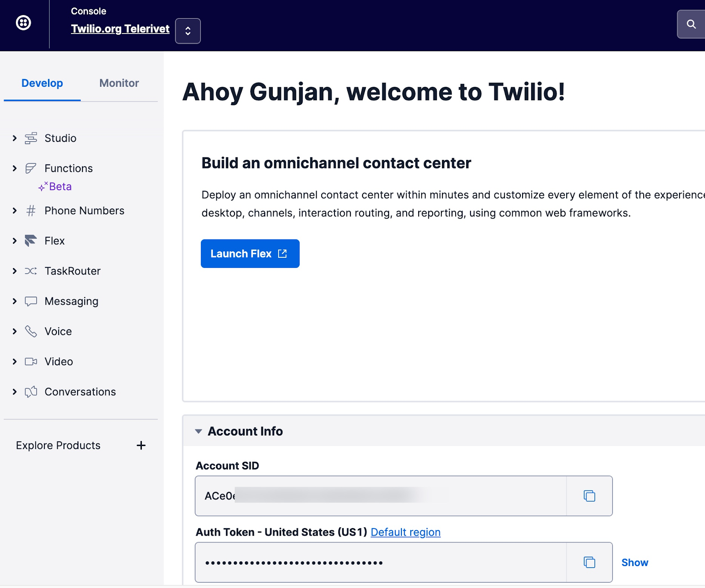The height and width of the screenshot is (588, 705).
Task: Open the Flex sidebar item
Action: tap(55, 241)
